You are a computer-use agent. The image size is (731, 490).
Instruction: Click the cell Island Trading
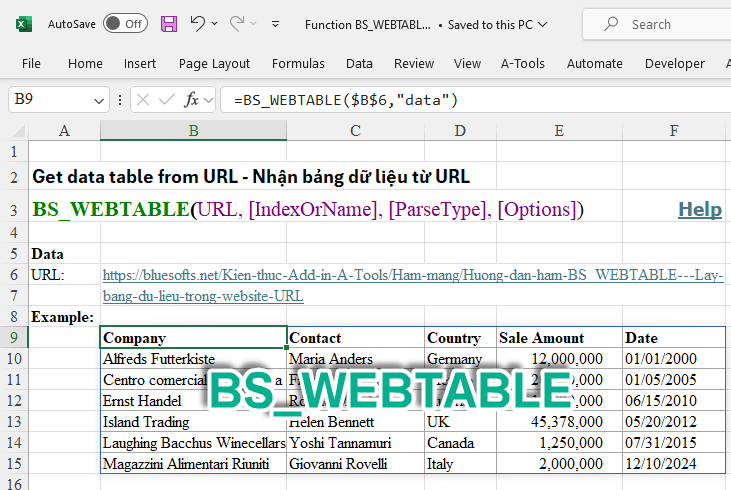tap(193, 421)
